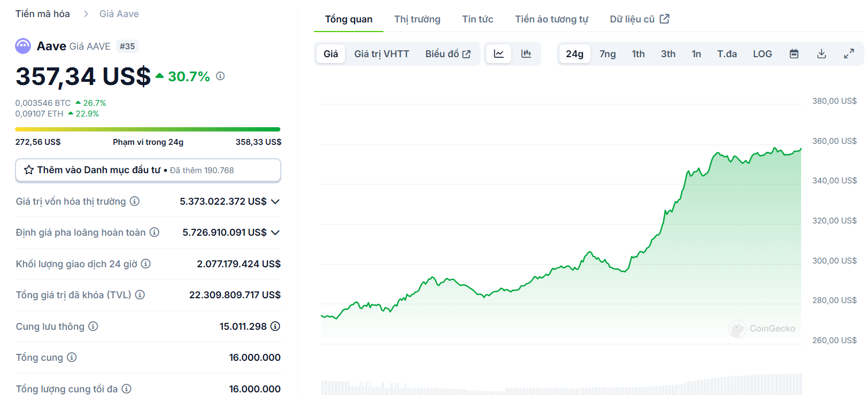This screenshot has height=395, width=868.
Task: Select the T.đa maximum time range
Action: click(727, 53)
